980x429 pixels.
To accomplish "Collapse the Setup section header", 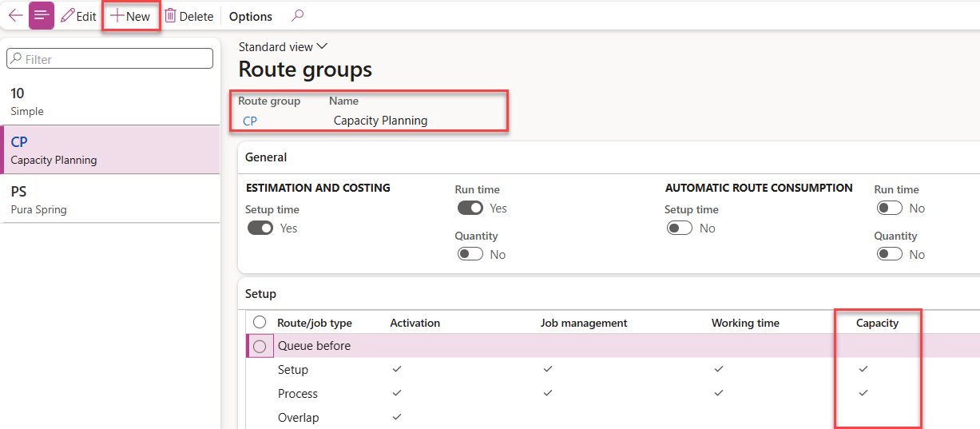I will tap(609, 294).
